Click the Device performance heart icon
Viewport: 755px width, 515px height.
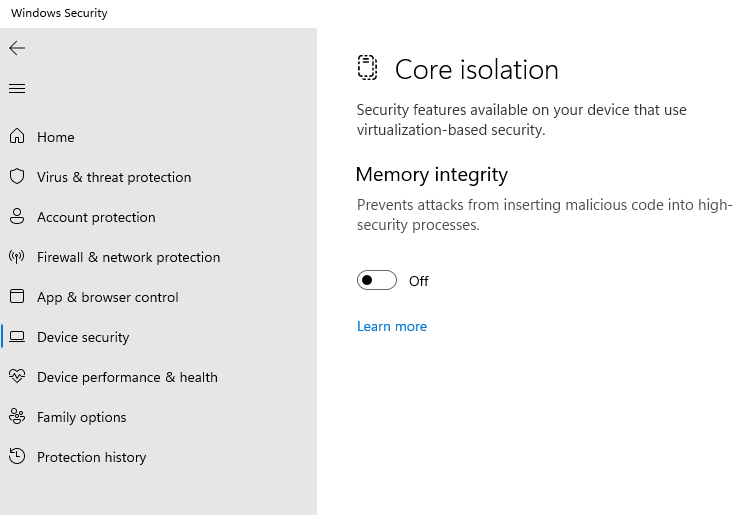pos(17,377)
